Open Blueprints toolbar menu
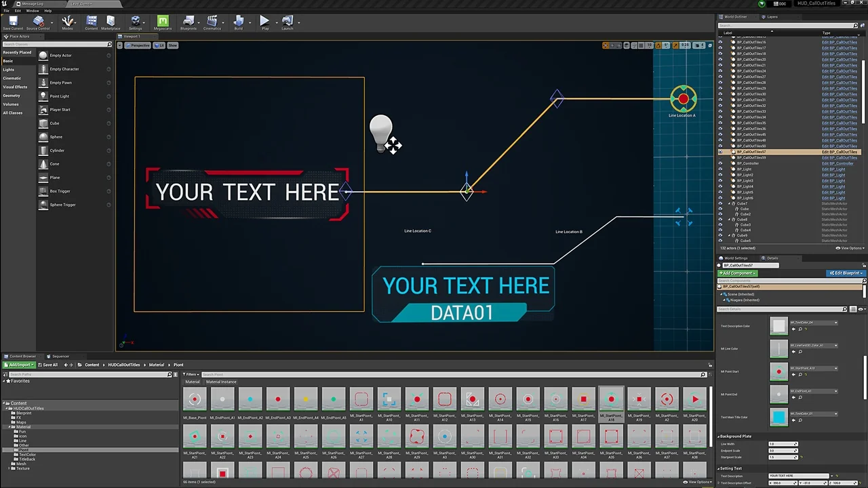 pyautogui.click(x=189, y=22)
